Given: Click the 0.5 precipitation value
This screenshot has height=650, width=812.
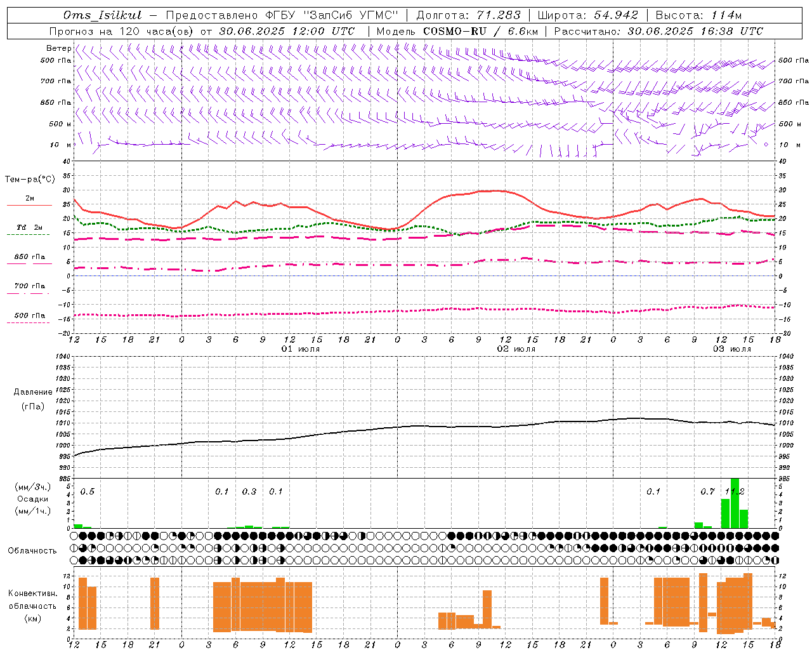Looking at the screenshot, I should [88, 492].
